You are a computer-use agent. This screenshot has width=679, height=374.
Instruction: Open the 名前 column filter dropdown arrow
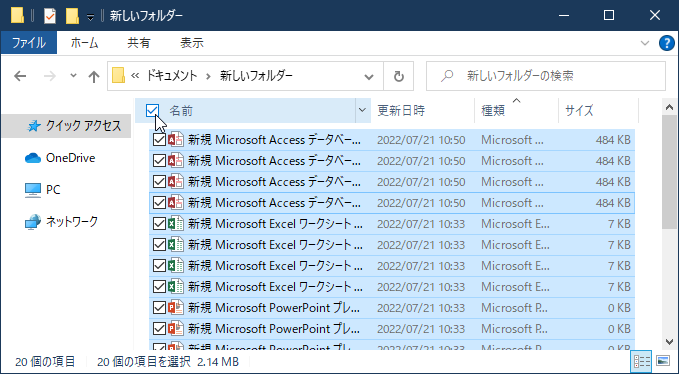362,110
